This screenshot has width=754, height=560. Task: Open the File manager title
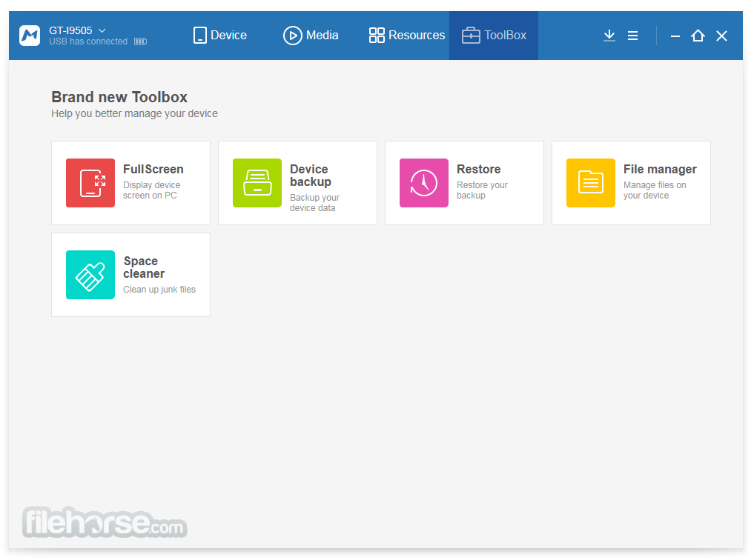pos(660,169)
